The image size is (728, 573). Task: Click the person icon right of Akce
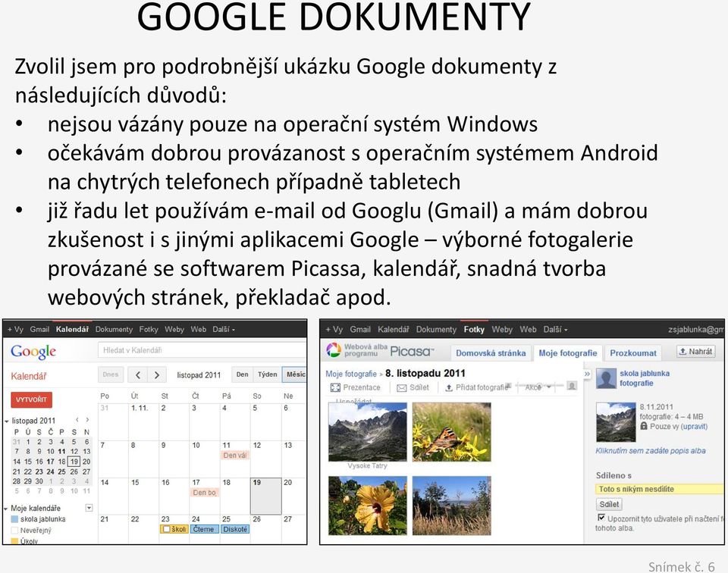tap(573, 386)
